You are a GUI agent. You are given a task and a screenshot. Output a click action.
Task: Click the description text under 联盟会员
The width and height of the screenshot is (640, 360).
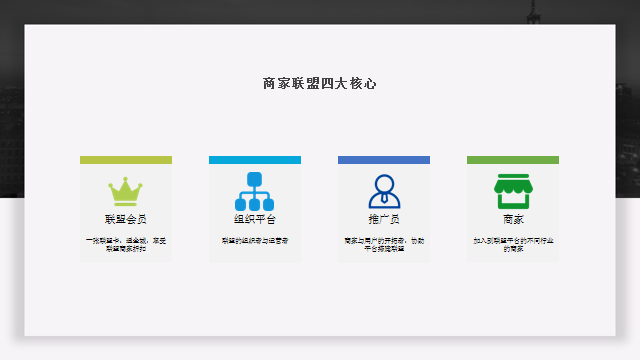pos(126,244)
